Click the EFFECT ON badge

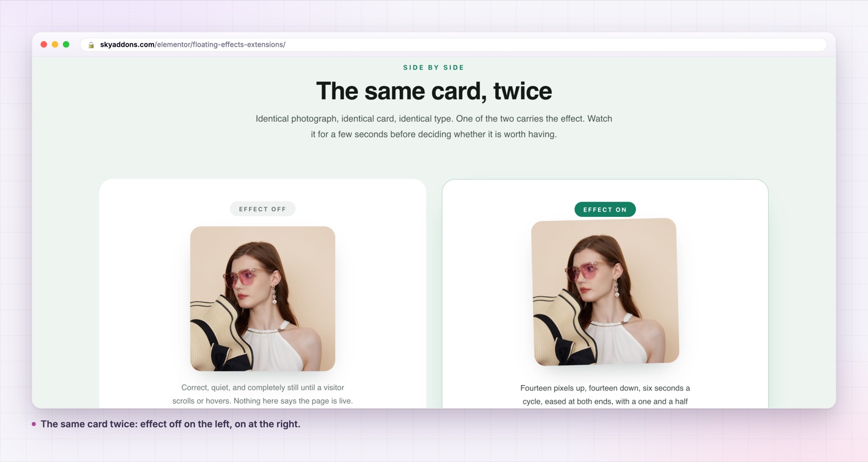click(605, 209)
